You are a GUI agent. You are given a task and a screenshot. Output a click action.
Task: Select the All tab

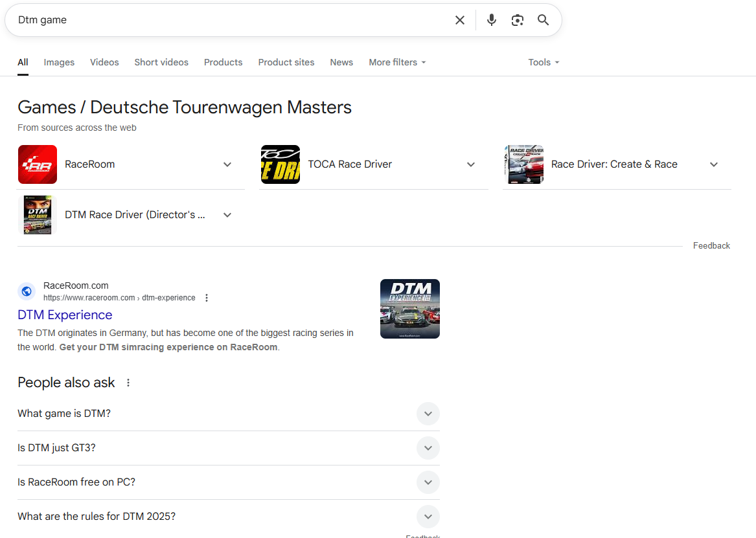pos(23,62)
